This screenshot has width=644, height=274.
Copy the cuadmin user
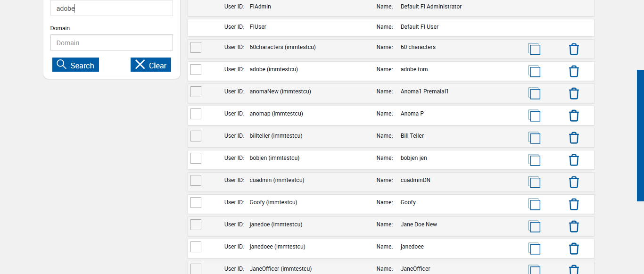tap(534, 183)
